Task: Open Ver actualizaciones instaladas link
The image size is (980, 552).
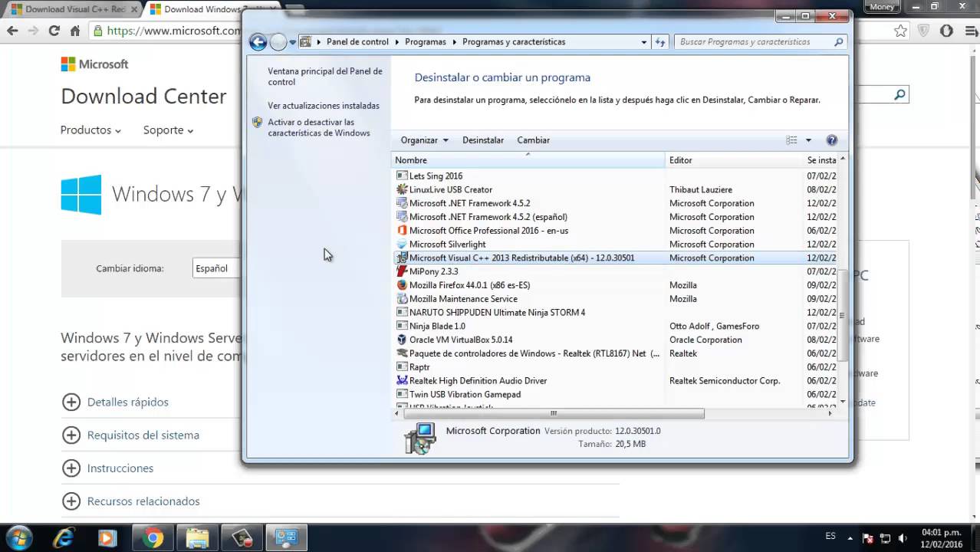Action: pyautogui.click(x=324, y=106)
